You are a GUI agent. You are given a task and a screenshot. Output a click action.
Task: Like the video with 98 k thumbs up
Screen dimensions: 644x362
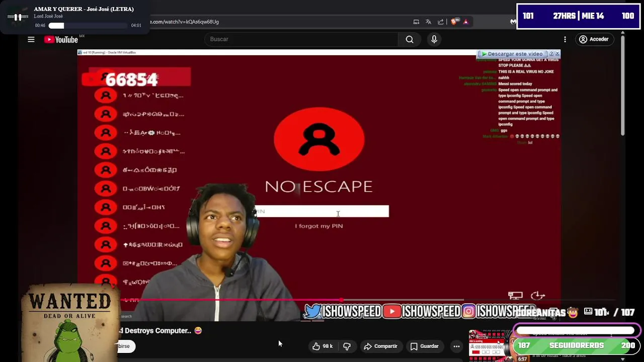pyautogui.click(x=322, y=346)
